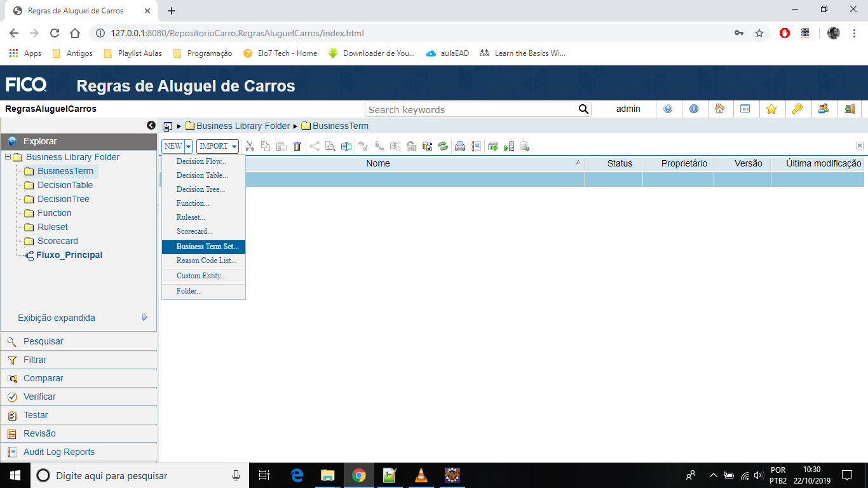Click the Paste clipboard icon
Viewport: 868px width, 488px height.
tap(281, 146)
